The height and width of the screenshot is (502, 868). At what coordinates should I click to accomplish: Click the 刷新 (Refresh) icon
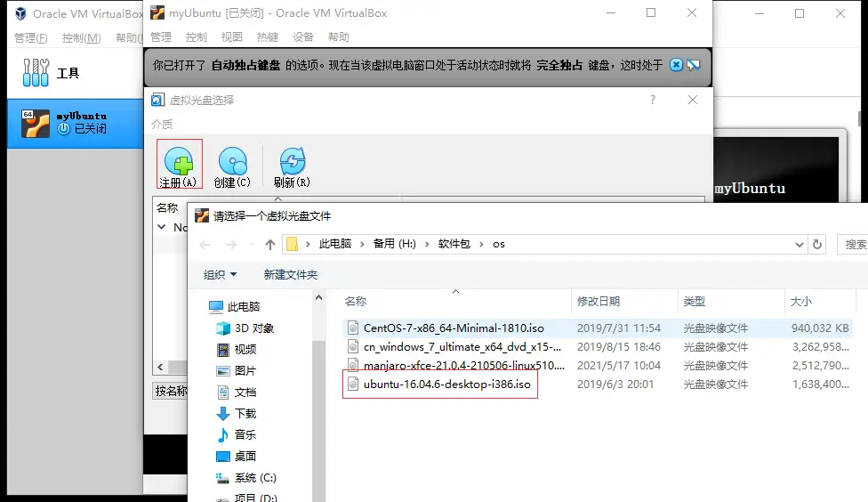(292, 162)
